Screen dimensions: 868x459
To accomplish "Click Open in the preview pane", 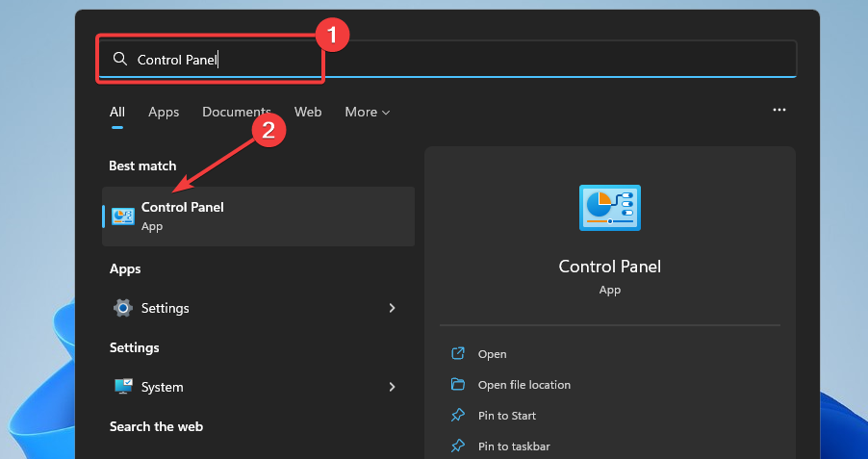I will (x=492, y=354).
